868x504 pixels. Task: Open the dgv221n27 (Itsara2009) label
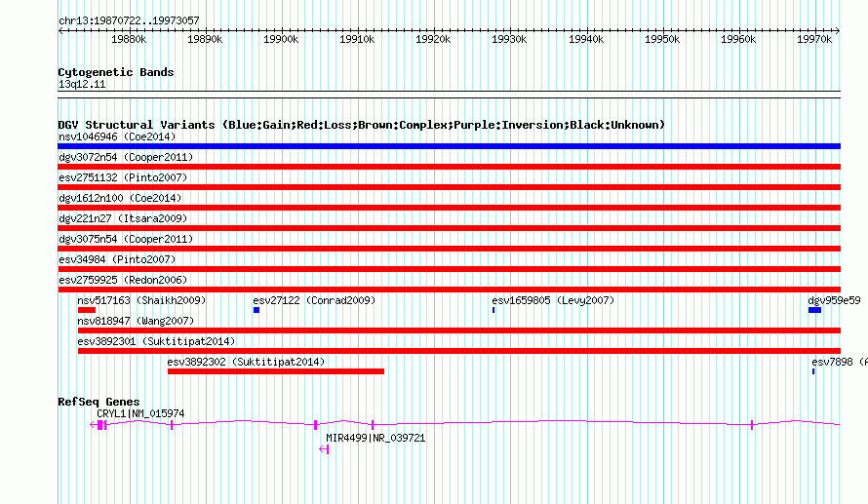(123, 218)
